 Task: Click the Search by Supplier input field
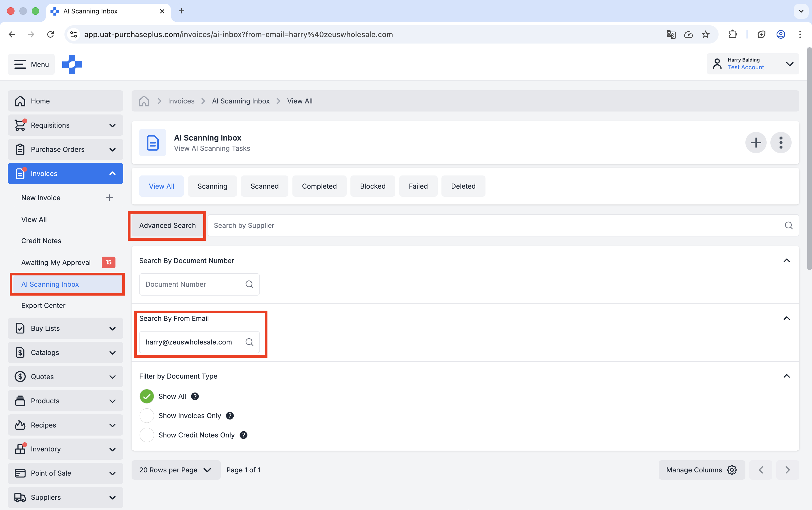tap(495, 225)
